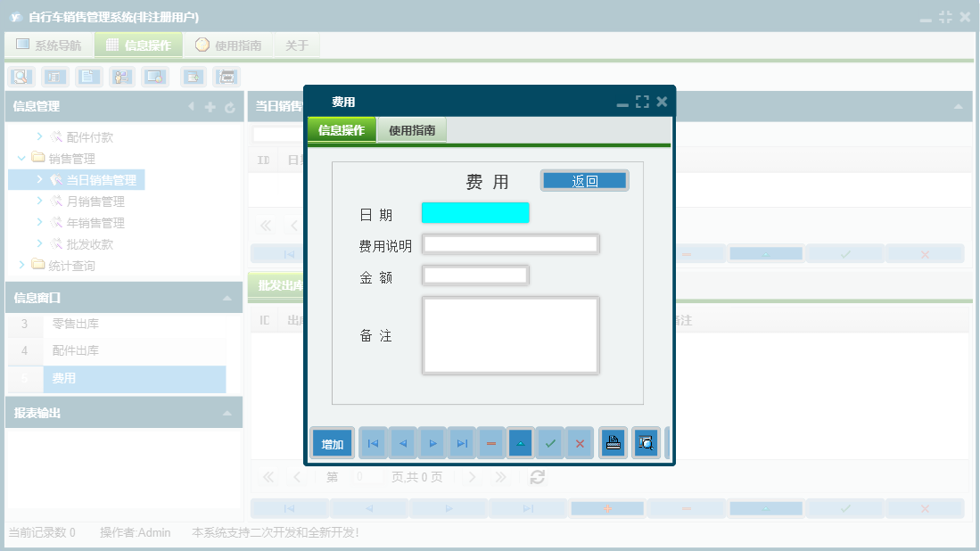Jump to last record using navigation icon
The width and height of the screenshot is (980, 551).
click(462, 442)
